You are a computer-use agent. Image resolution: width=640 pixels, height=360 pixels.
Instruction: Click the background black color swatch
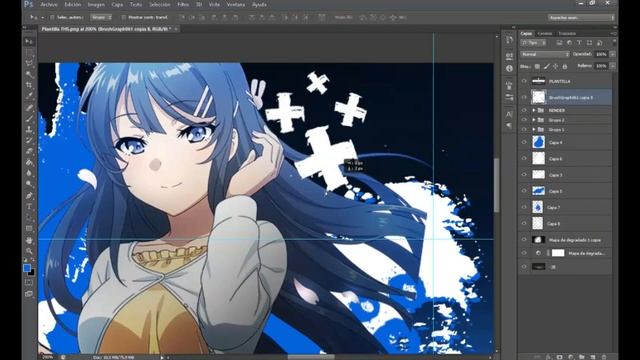coord(31,272)
